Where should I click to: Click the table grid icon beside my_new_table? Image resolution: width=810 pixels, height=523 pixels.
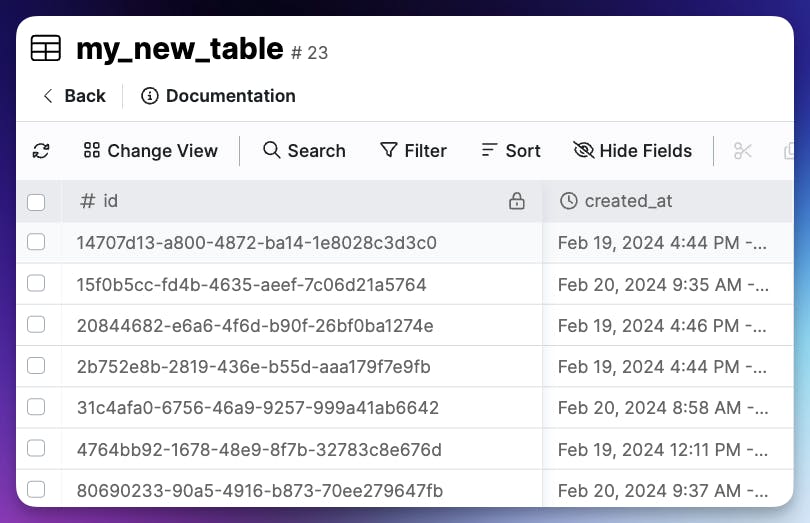pos(46,48)
